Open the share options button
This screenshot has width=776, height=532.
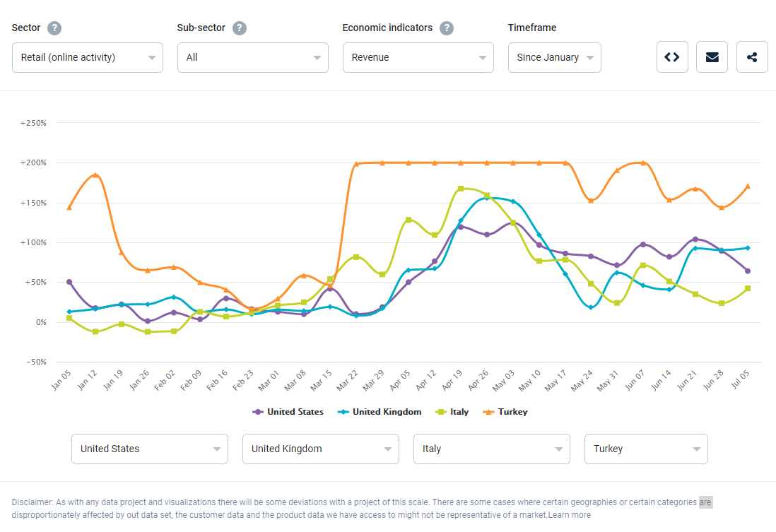pos(752,57)
